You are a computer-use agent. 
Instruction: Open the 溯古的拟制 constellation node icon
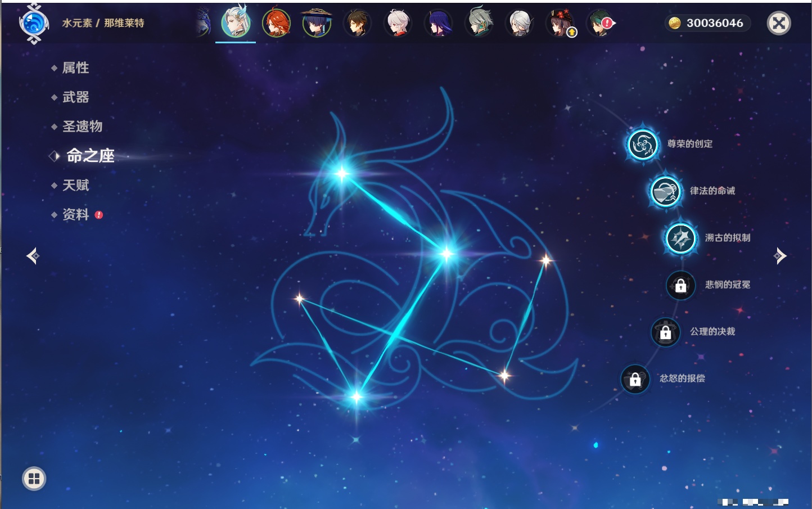coord(680,238)
